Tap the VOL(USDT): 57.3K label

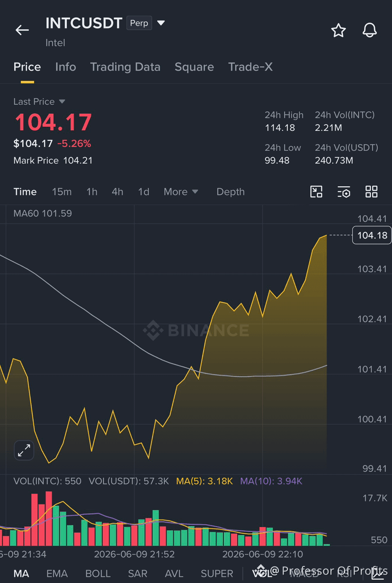(x=129, y=481)
